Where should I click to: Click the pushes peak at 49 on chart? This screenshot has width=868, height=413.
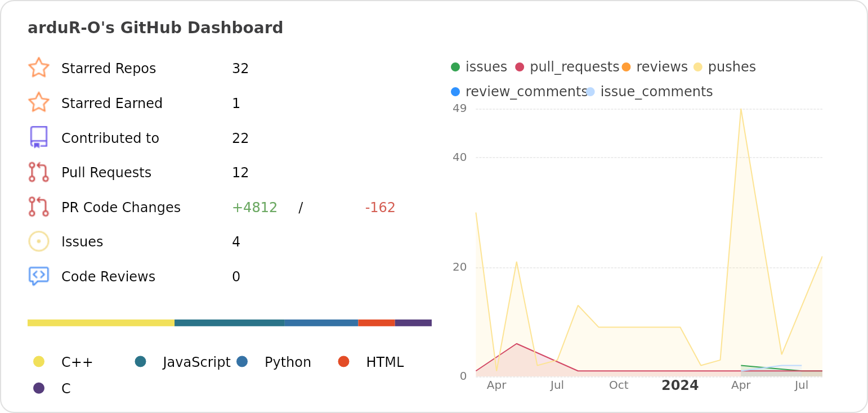tap(741, 109)
